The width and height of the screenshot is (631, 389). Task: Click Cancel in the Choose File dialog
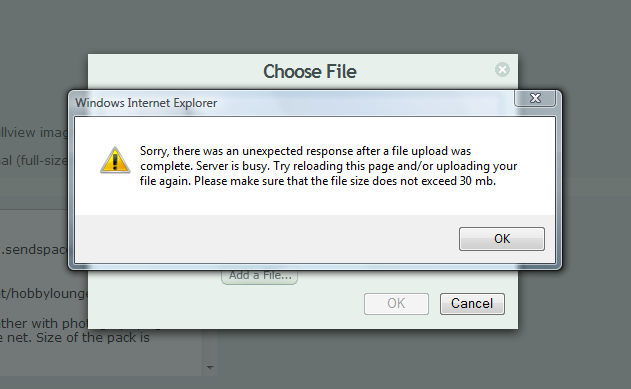472,304
